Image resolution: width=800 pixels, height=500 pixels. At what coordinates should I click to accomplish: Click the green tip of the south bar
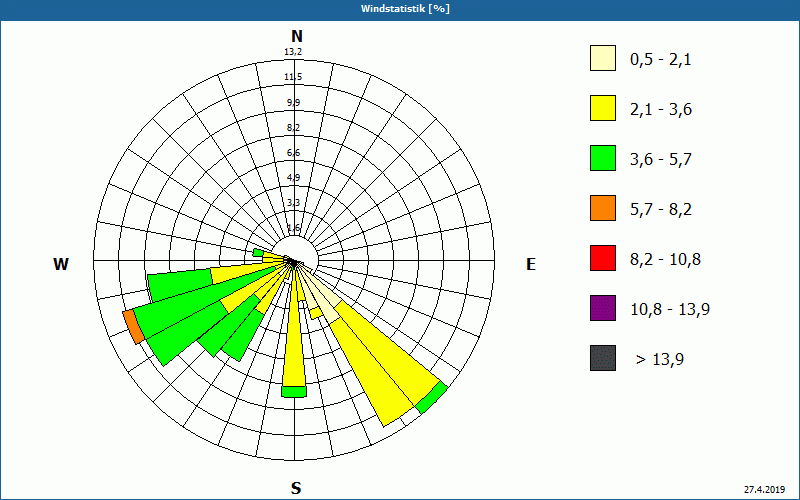pyautogui.click(x=294, y=391)
